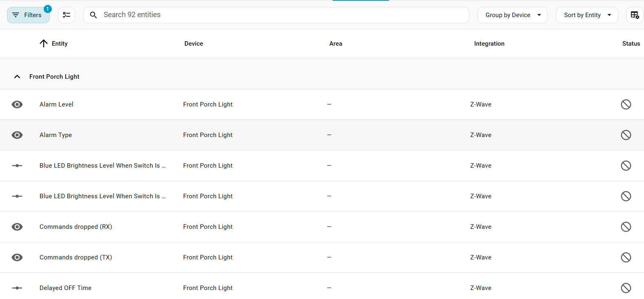Sort by the Integration column header
Screen dimensions: 644x299
489,44
